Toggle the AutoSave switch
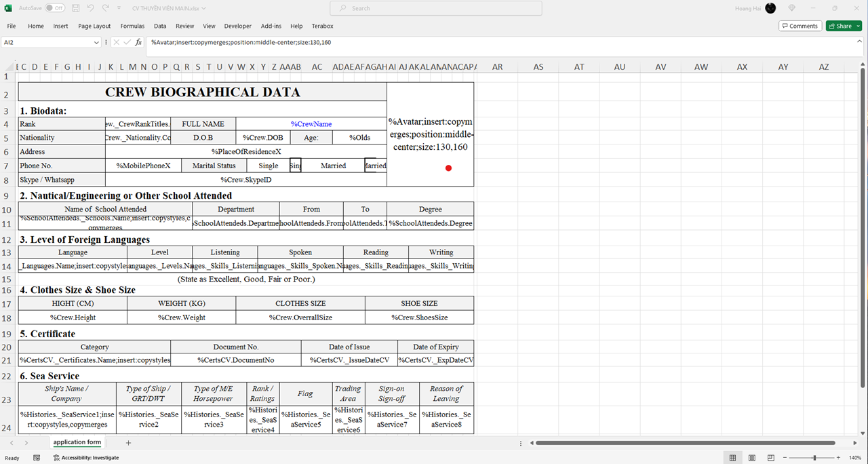 click(54, 8)
